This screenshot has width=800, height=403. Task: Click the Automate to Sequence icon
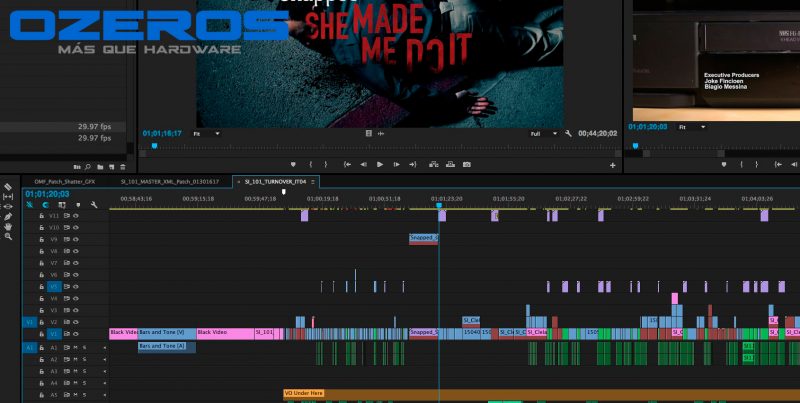click(x=77, y=167)
